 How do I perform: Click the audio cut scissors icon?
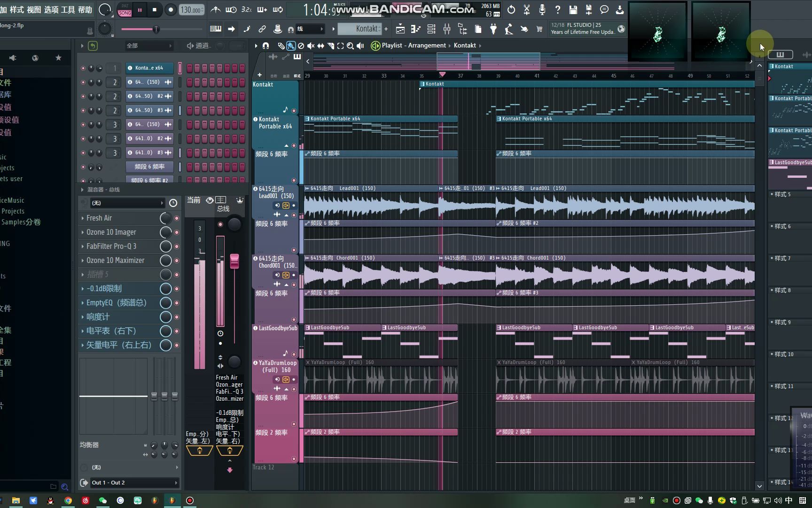point(527,9)
